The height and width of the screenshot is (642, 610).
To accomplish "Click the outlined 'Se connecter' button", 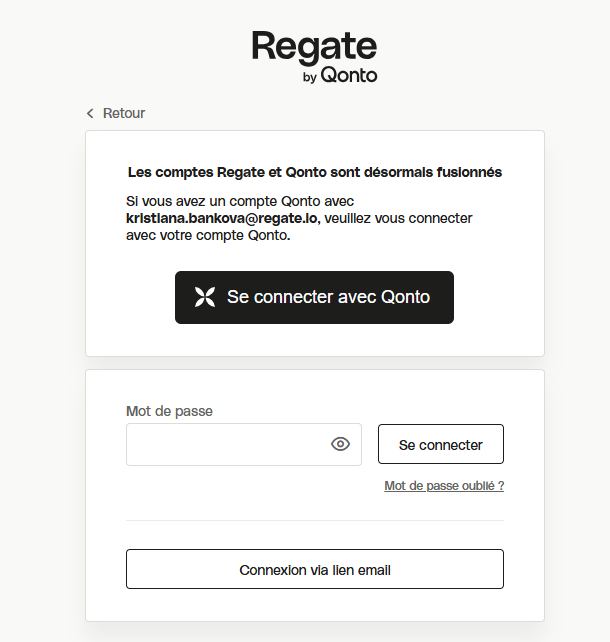I will point(441,444).
